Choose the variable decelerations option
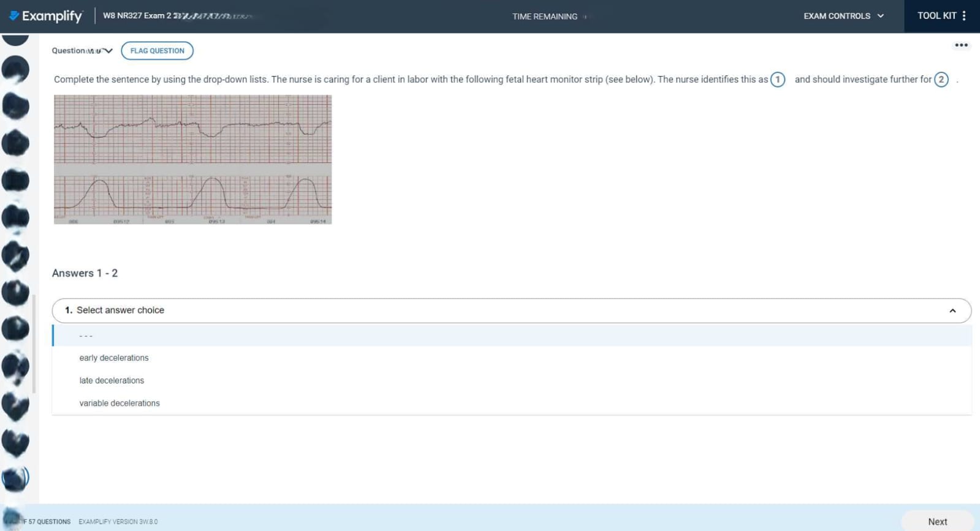The width and height of the screenshot is (980, 531). pos(120,403)
